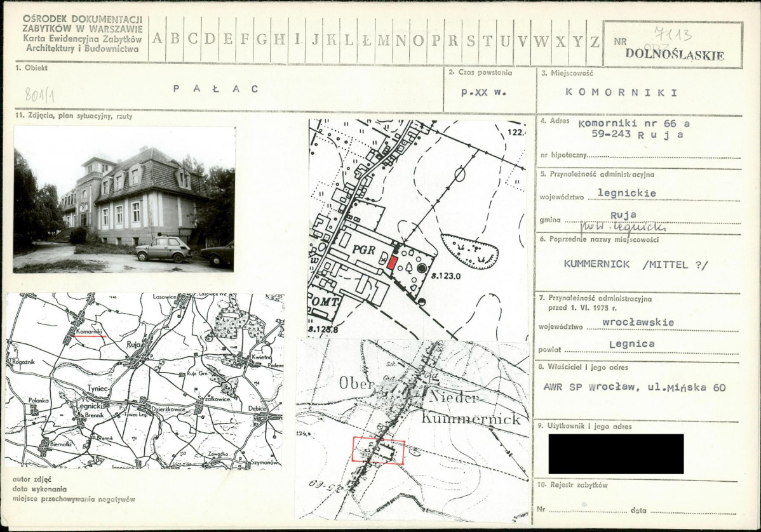Click the handwritten 801/1 note
761x532 pixels.
click(39, 95)
